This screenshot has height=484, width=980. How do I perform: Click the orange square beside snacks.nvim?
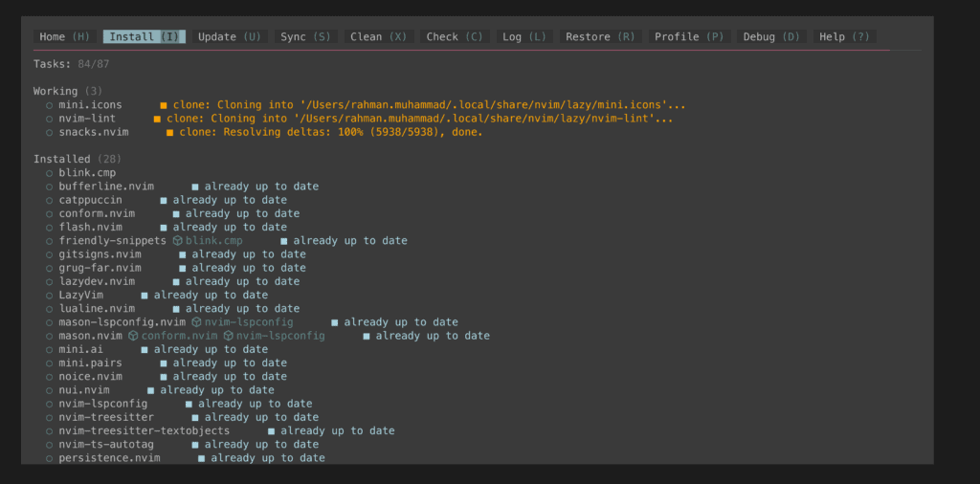(x=170, y=132)
